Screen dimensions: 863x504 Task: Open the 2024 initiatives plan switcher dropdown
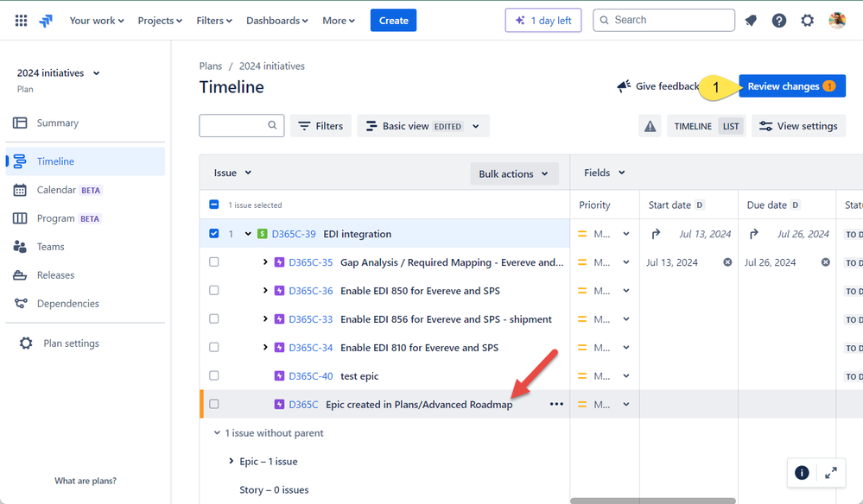pos(59,73)
